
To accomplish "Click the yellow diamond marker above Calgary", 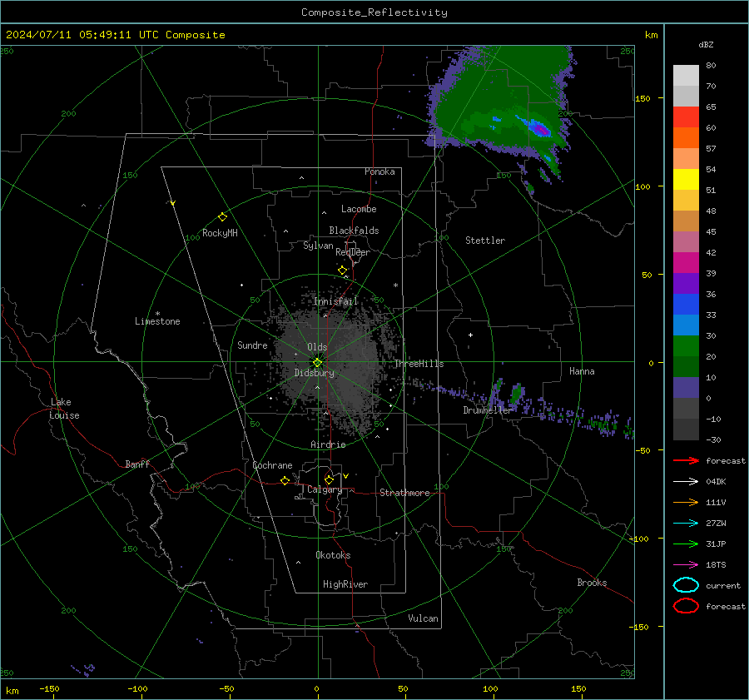I will [x=329, y=479].
